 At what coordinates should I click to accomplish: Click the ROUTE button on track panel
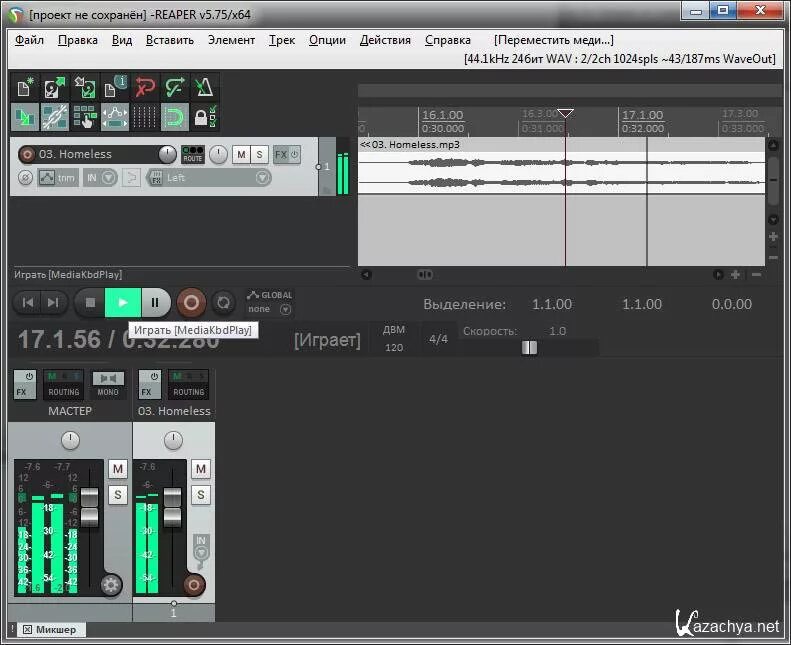click(193, 154)
